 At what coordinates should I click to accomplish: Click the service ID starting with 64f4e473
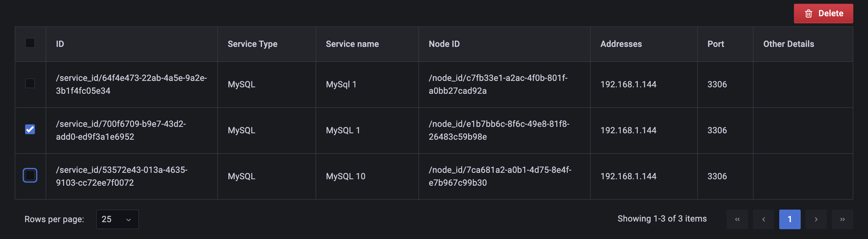coord(131,84)
